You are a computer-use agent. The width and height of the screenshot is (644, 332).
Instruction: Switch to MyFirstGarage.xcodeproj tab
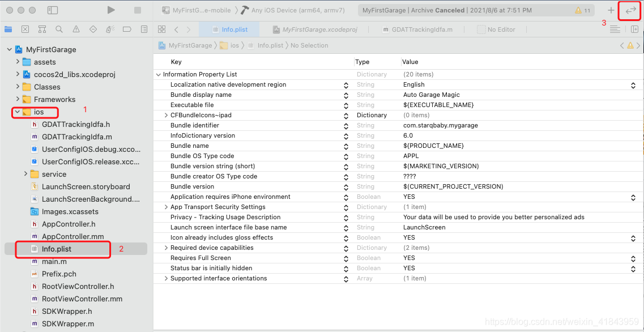coord(314,29)
